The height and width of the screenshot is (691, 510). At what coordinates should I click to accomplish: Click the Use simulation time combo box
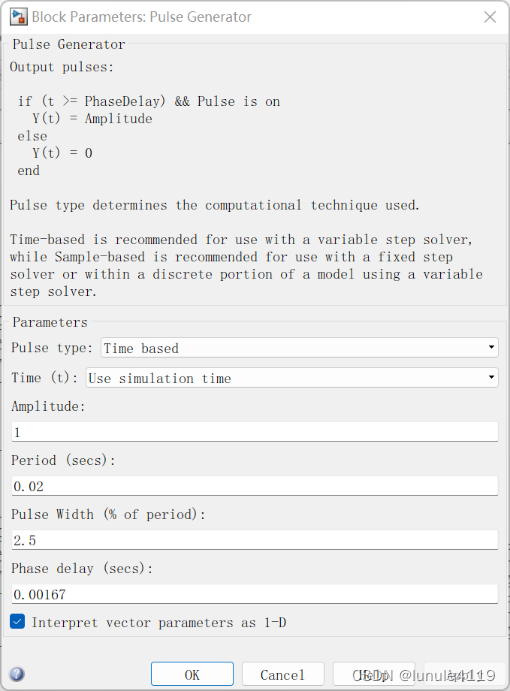coord(292,378)
